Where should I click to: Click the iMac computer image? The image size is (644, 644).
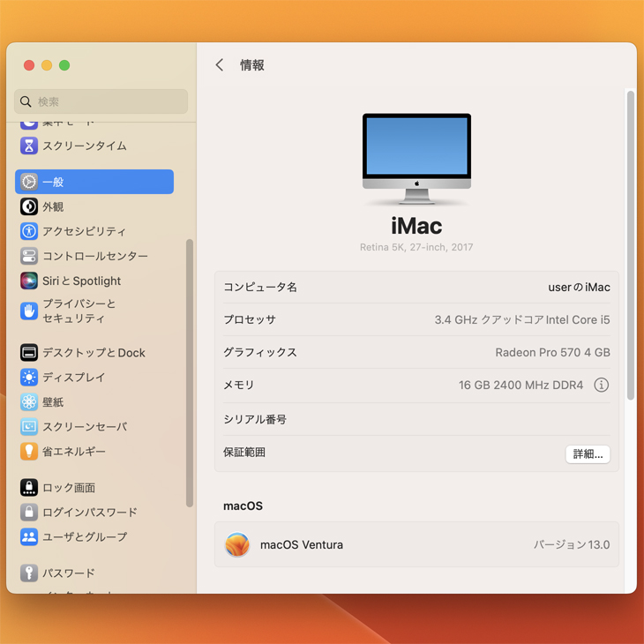[416, 159]
